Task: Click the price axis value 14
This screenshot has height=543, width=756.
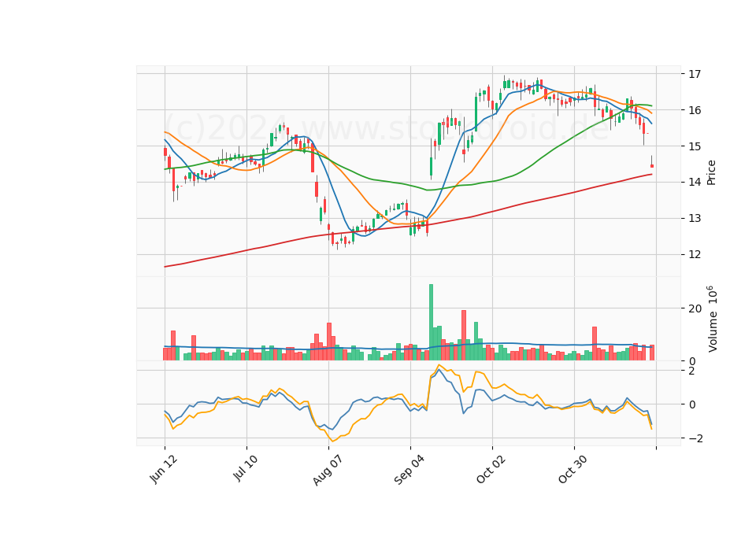Action: click(695, 182)
